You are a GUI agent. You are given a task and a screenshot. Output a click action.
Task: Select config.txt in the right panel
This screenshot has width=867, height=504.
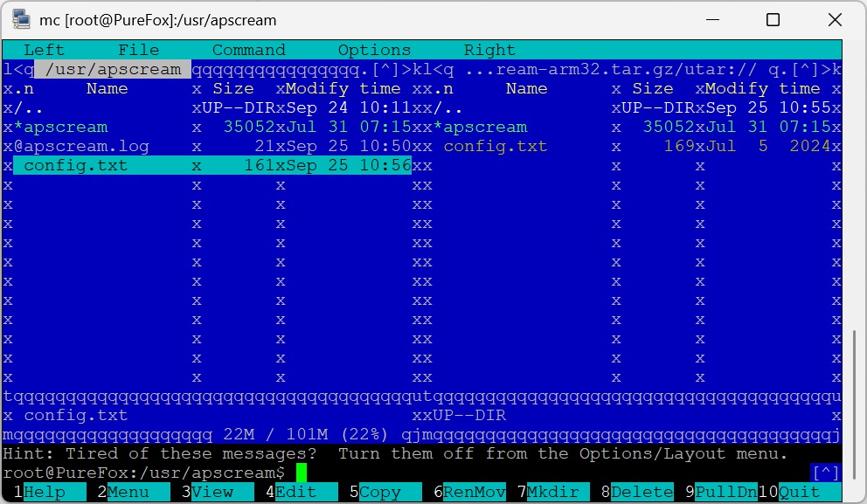coord(495,146)
